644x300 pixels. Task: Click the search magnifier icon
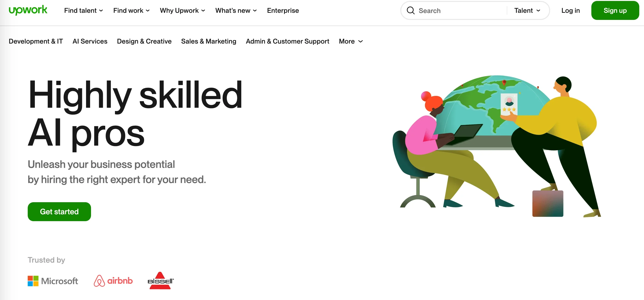coord(410,10)
